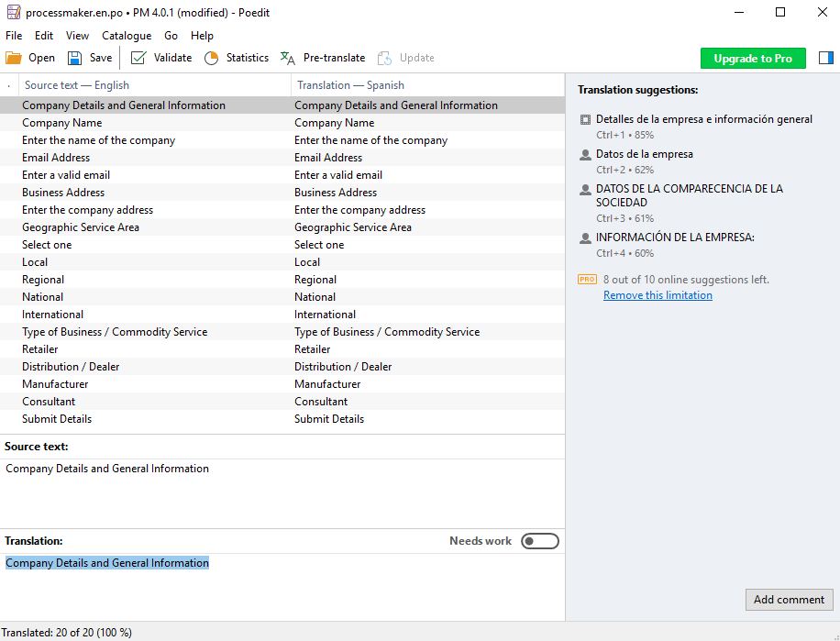
Task: Click the 'Remove this limitation' link
Action: [658, 295]
